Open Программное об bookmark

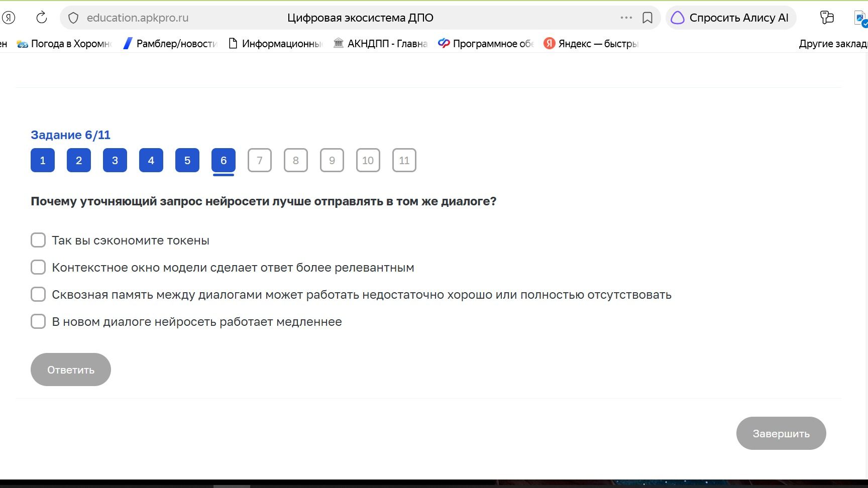[x=486, y=44]
